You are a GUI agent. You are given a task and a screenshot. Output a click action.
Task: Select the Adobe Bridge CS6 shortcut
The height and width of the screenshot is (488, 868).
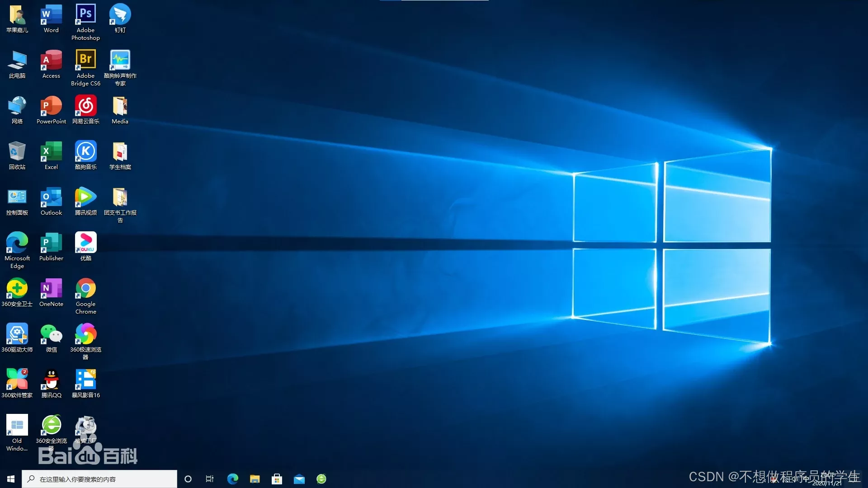pos(85,60)
